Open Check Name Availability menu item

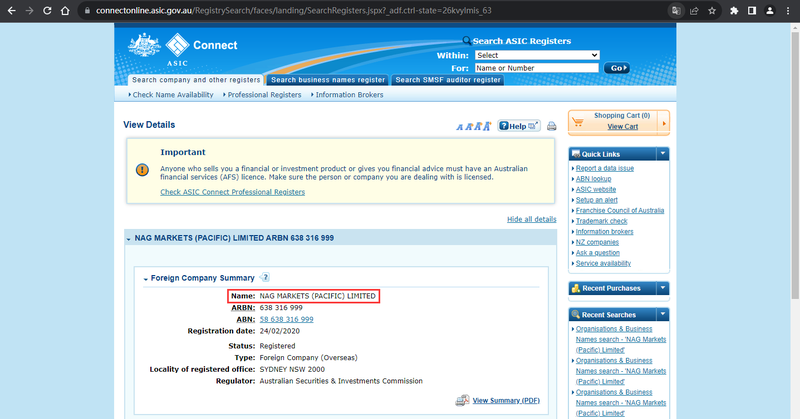tap(172, 95)
